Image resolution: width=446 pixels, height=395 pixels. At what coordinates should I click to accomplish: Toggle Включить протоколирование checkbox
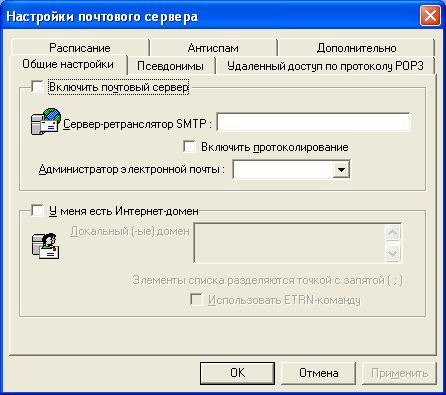189,147
